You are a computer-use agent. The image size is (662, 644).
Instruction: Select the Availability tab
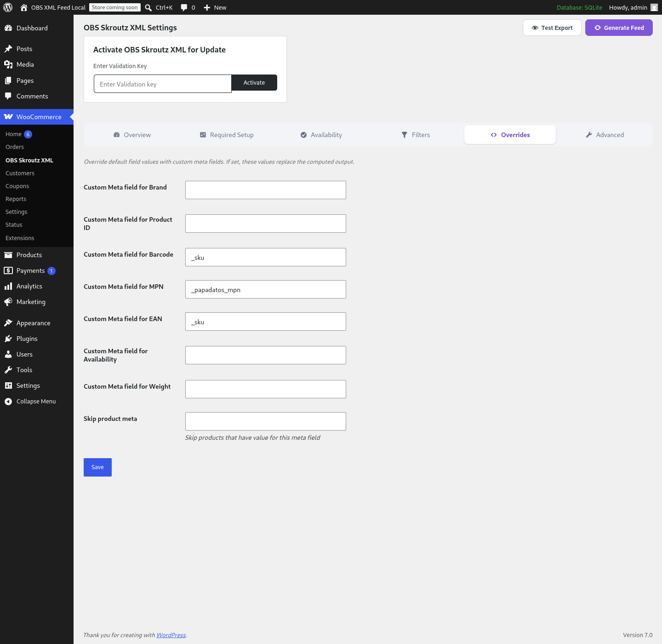tap(321, 135)
